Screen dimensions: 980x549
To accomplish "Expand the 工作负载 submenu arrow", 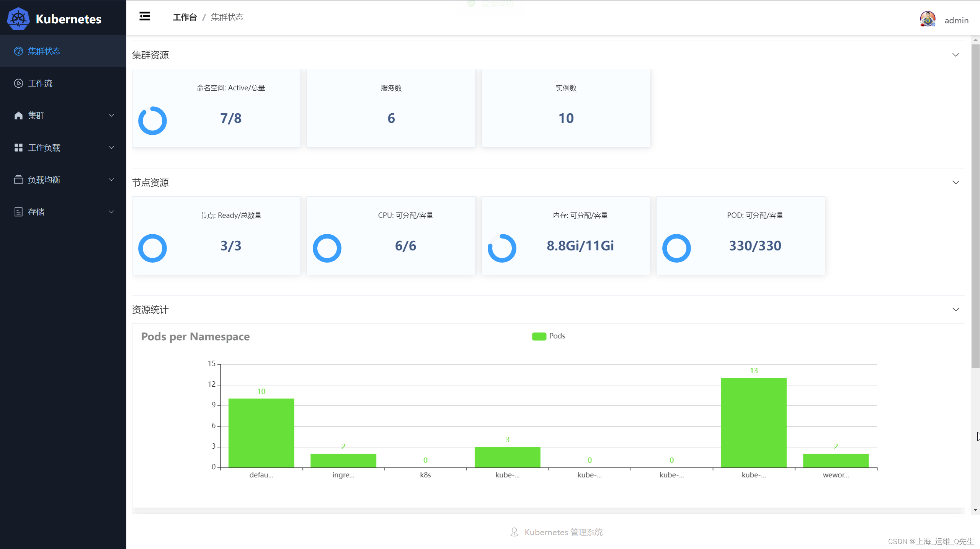I will (111, 148).
